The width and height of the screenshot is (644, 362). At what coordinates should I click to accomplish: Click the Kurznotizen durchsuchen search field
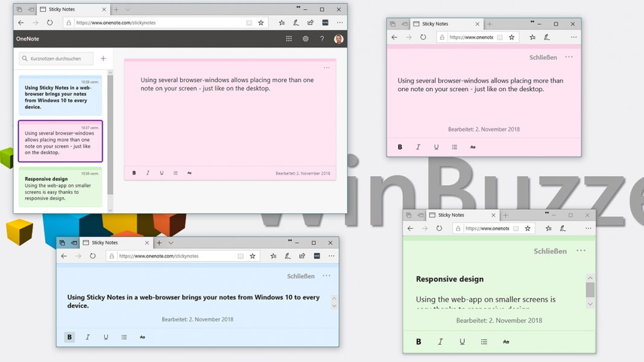coord(56,58)
